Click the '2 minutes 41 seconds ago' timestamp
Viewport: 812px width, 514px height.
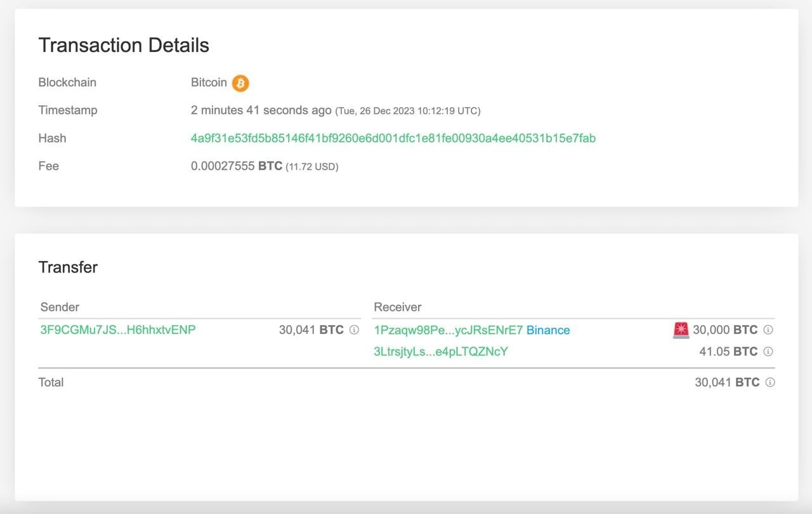[261, 110]
